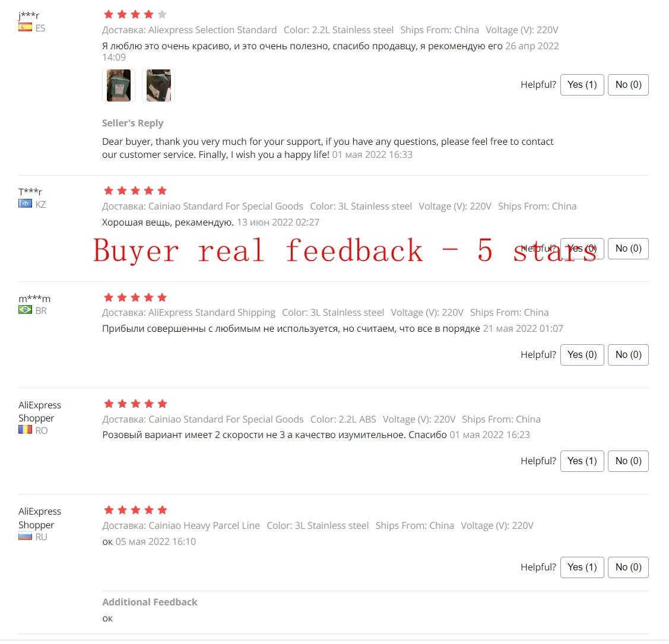
Task: Click the Kazakhstan flag icon next to KZ
Action: 25,204
